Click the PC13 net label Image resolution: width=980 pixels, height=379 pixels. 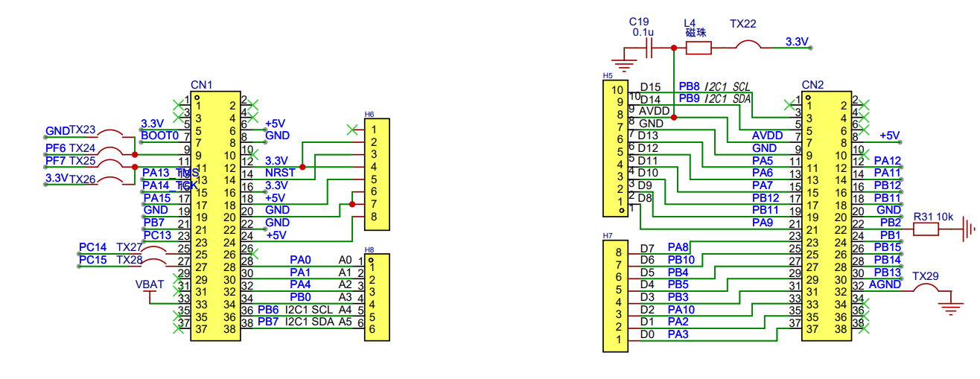coord(156,235)
